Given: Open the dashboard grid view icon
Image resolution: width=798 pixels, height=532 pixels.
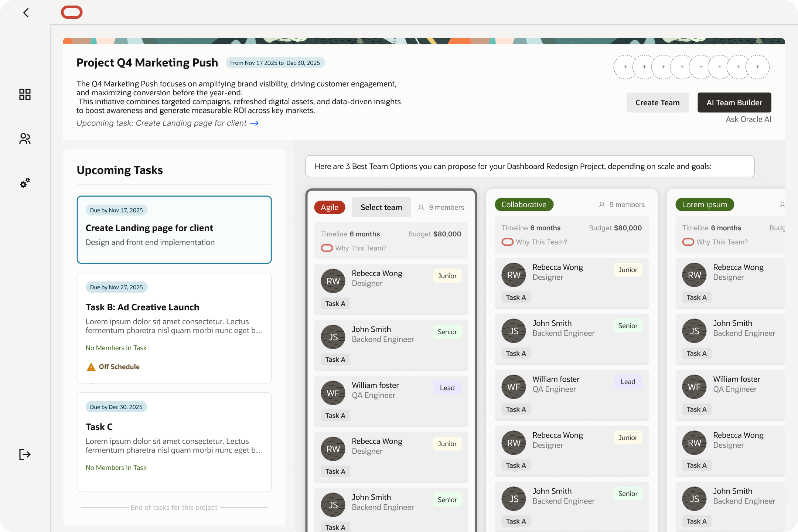Looking at the screenshot, I should (25, 95).
